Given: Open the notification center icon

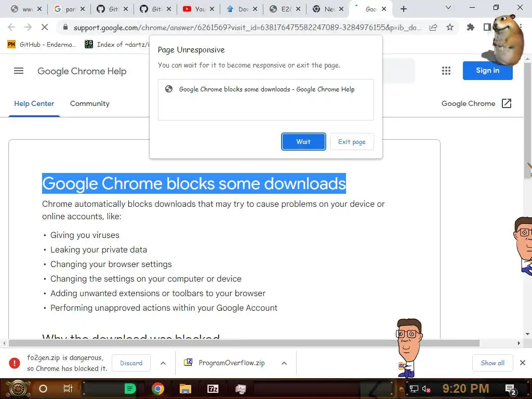Looking at the screenshot, I should pos(510,390).
